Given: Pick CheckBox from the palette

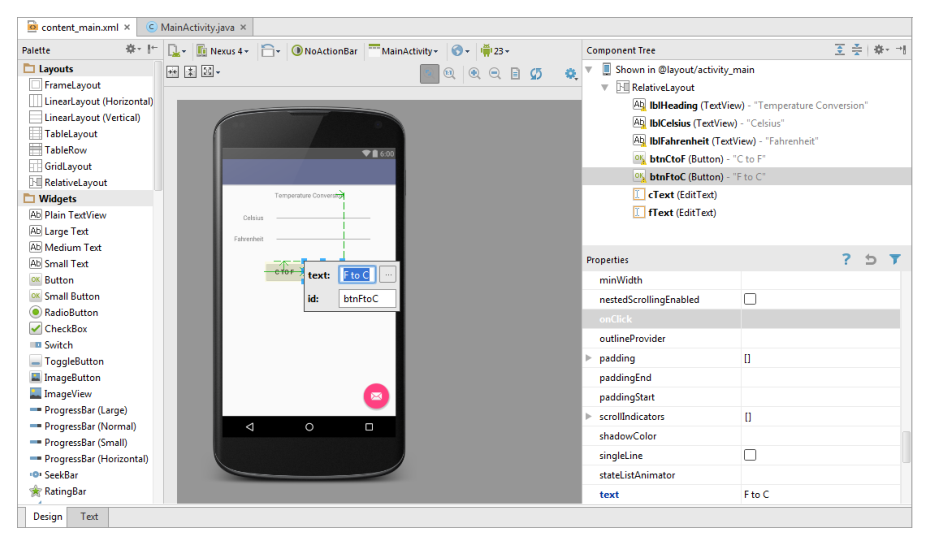Looking at the screenshot, I should point(59,328).
